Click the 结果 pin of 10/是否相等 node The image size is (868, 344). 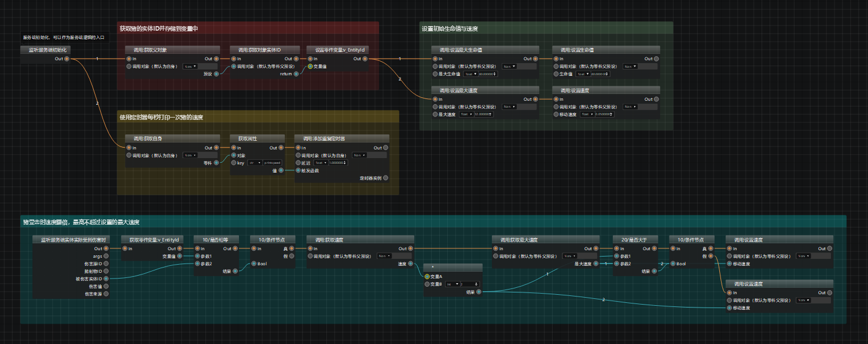[x=235, y=271]
